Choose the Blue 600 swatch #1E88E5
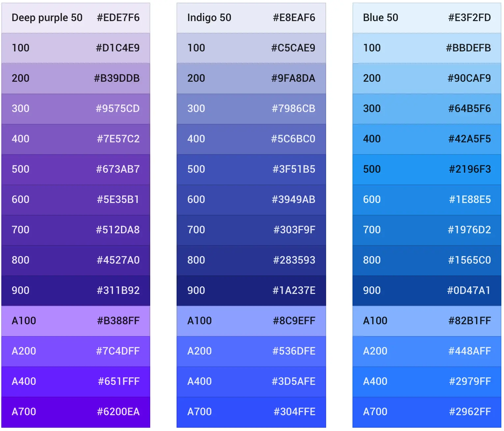 tap(427, 200)
